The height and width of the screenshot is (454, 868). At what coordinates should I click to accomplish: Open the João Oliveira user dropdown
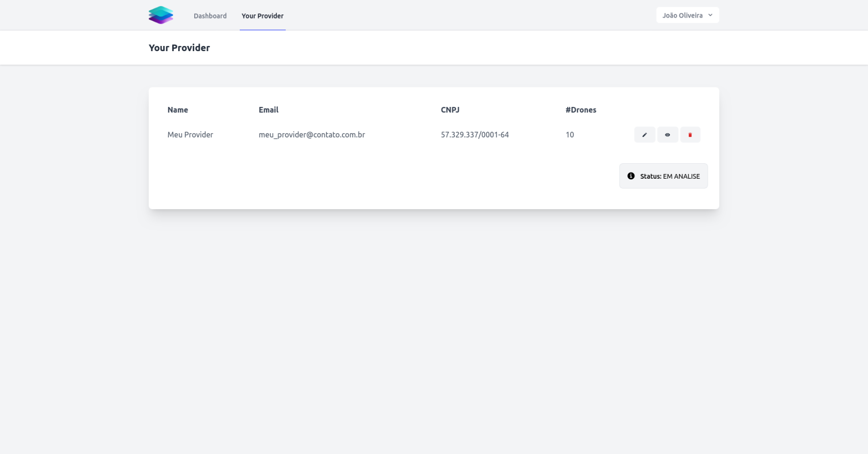[x=687, y=15]
